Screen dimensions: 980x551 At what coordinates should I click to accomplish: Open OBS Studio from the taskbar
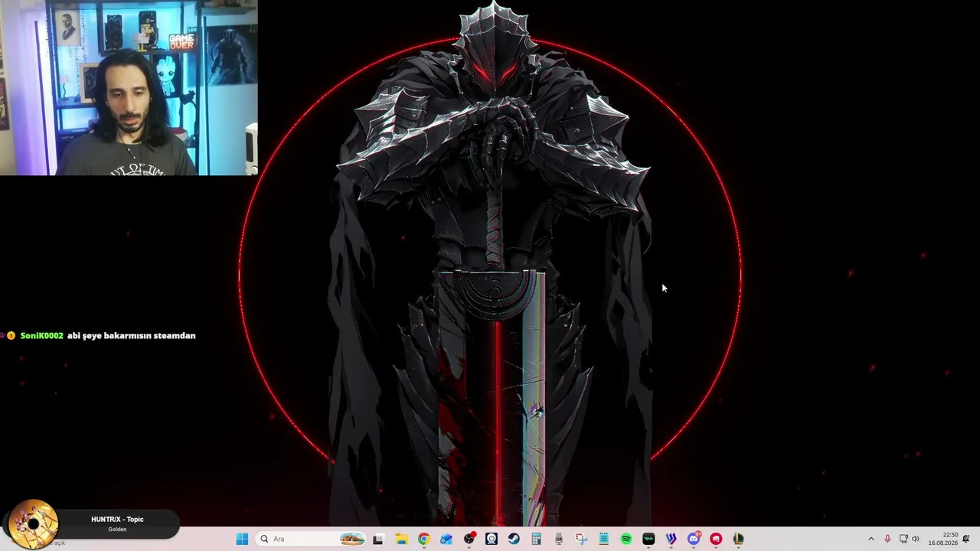(469, 539)
